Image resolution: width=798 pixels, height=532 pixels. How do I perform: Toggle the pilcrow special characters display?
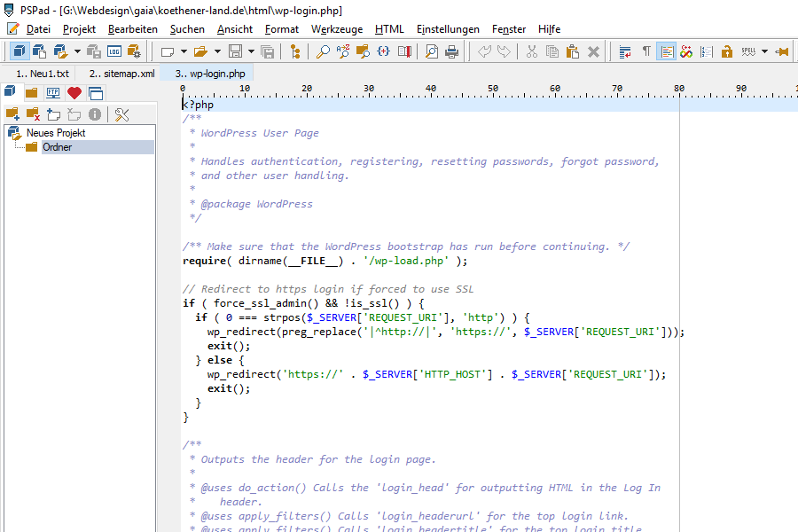coord(646,51)
